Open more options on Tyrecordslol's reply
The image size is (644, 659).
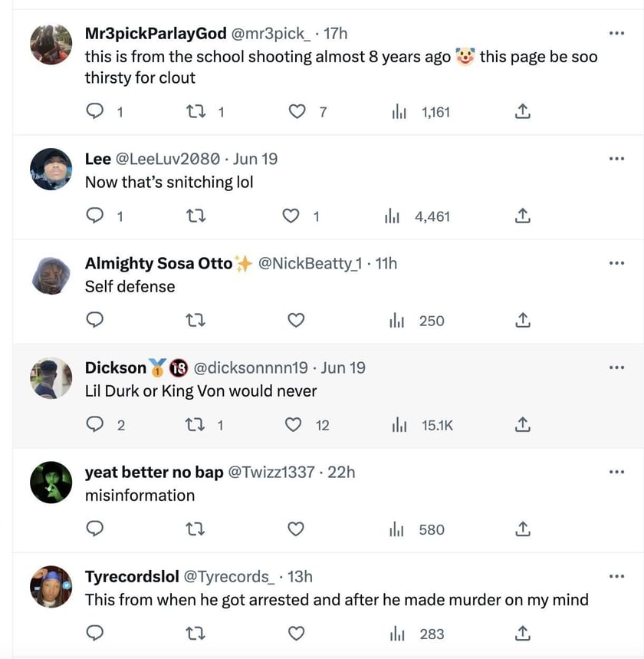[616, 576]
